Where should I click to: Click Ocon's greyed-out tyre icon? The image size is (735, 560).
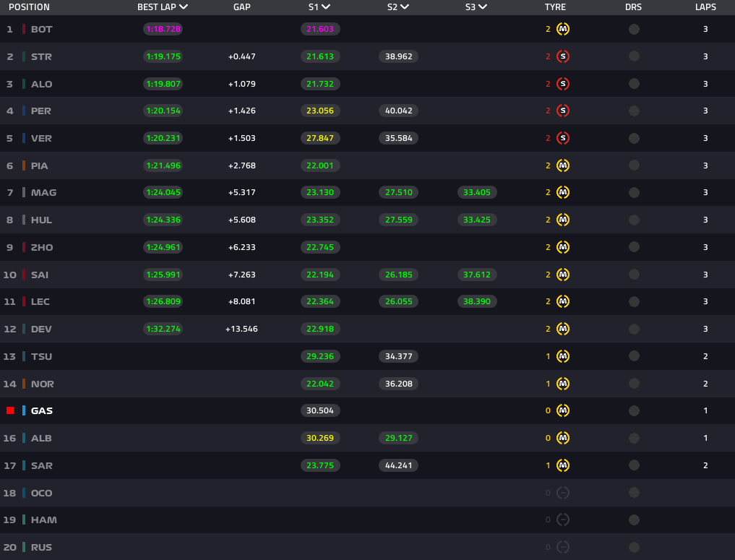tap(563, 493)
